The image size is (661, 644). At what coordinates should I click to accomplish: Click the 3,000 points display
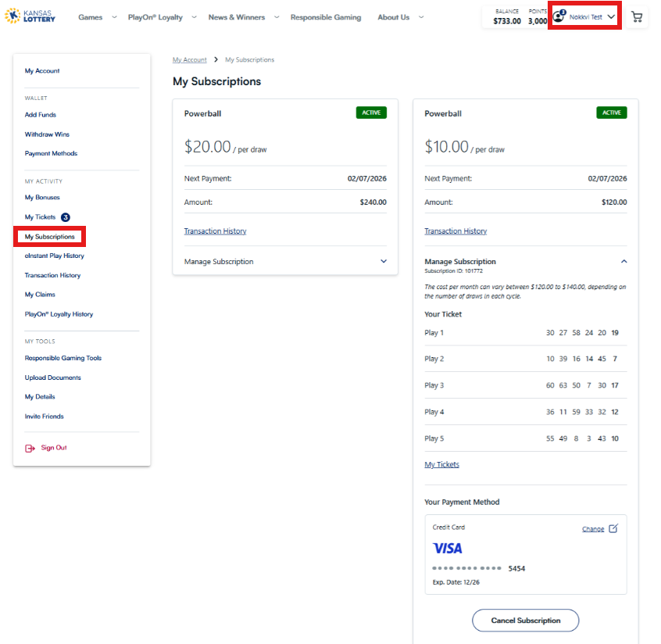point(538,20)
